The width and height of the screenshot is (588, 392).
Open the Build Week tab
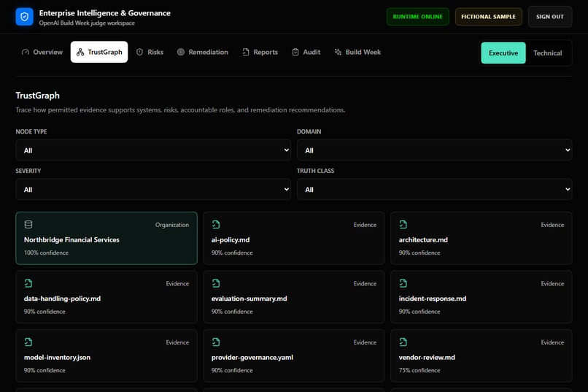point(357,52)
